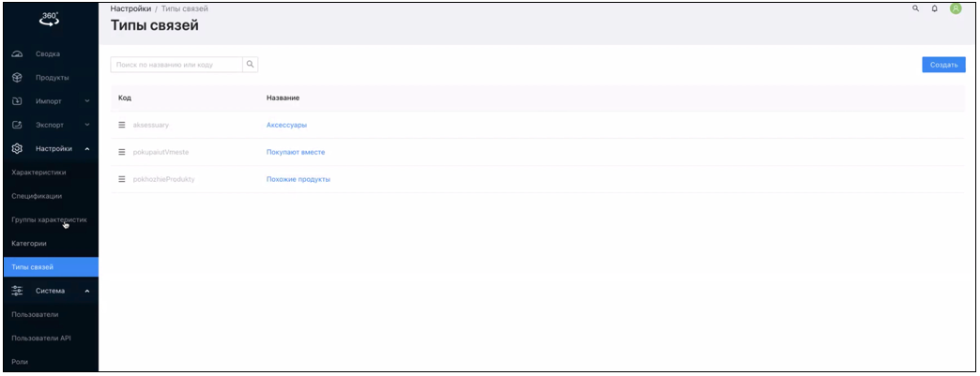
Task: Click the search button beside the search field
Action: 250,64
